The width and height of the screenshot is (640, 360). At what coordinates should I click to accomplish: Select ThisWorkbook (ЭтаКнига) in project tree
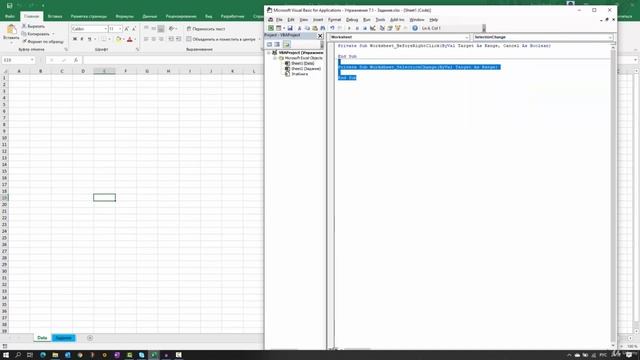(297, 74)
